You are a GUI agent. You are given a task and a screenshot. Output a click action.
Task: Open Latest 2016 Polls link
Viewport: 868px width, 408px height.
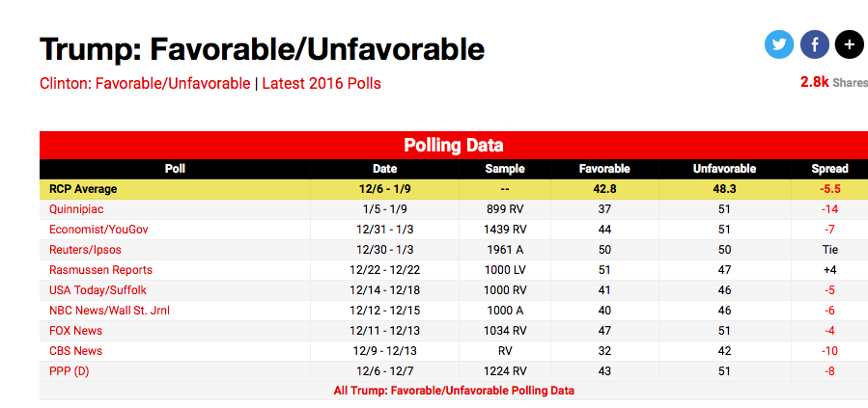(322, 83)
